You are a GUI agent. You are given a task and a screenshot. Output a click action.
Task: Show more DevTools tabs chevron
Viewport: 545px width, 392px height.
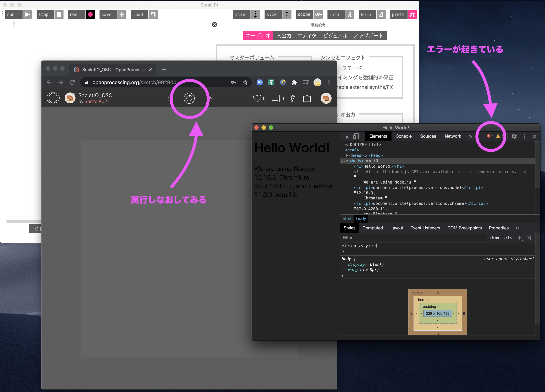470,136
